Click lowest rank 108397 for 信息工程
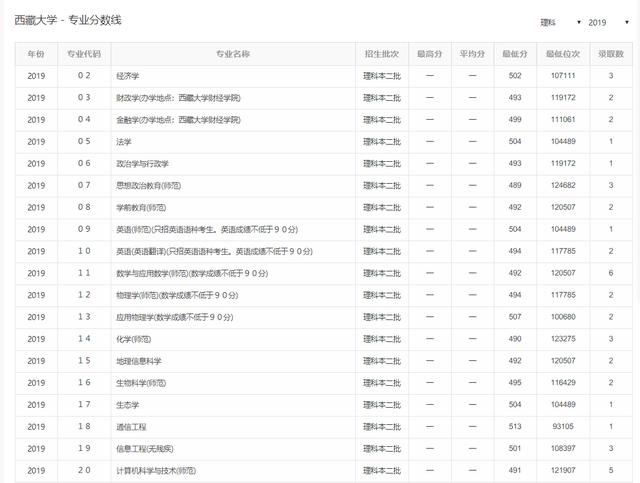 tap(563, 449)
